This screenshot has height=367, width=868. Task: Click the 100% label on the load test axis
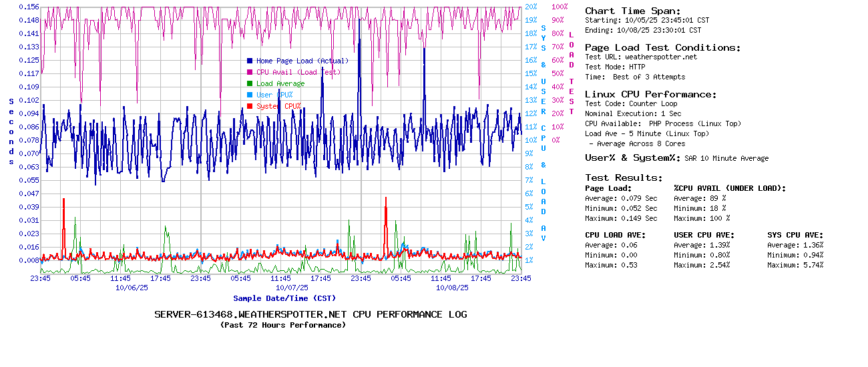[560, 7]
